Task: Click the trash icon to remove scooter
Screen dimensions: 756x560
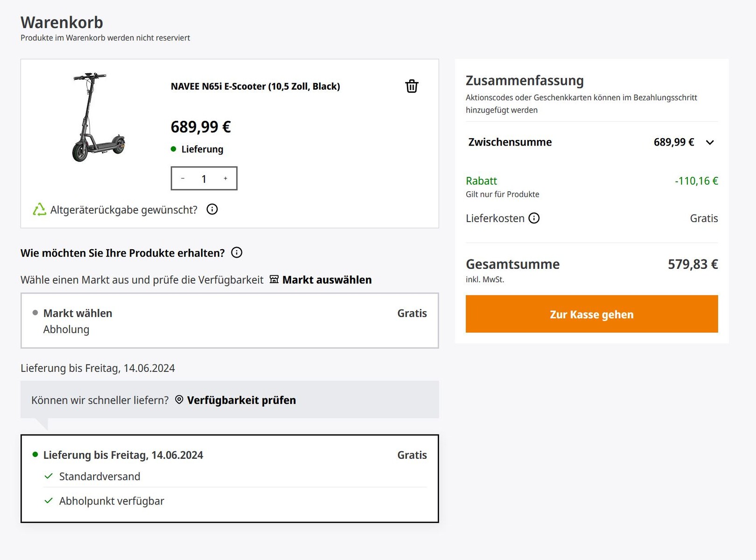Action: [412, 86]
